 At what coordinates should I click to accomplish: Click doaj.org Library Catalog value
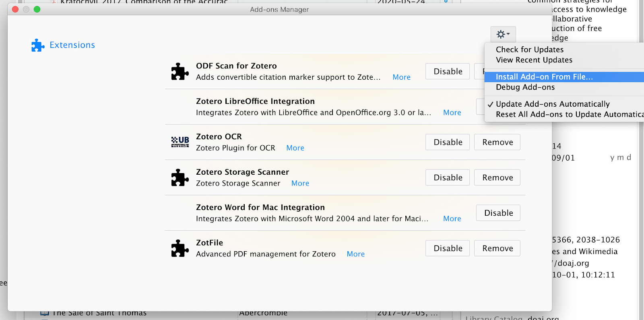coord(543,318)
